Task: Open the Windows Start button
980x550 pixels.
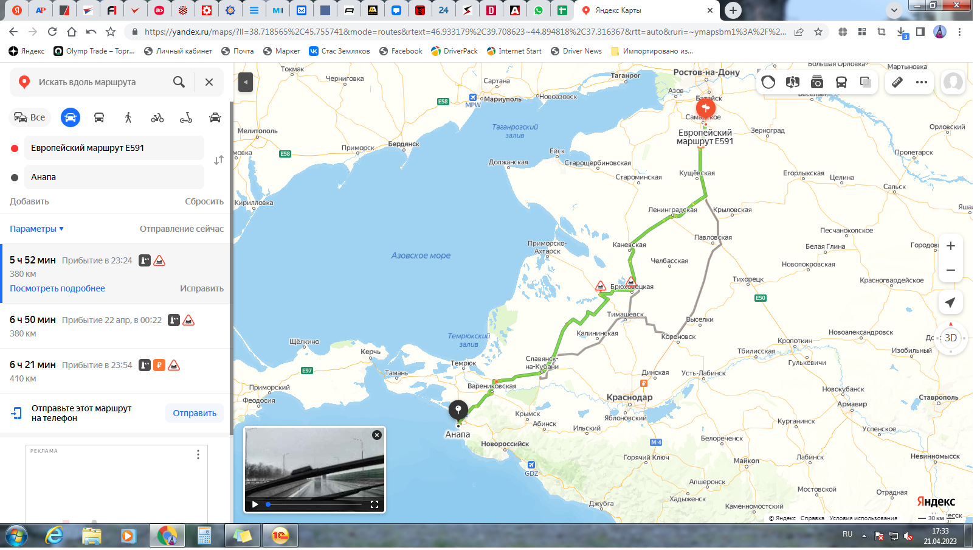Action: click(16, 536)
